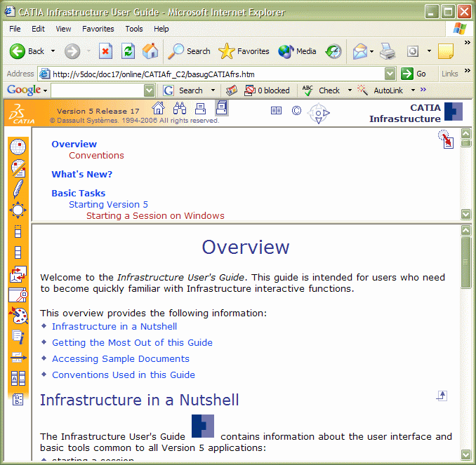
Task: Click the window with magnifier sidebar icon
Action: pyautogui.click(x=18, y=295)
